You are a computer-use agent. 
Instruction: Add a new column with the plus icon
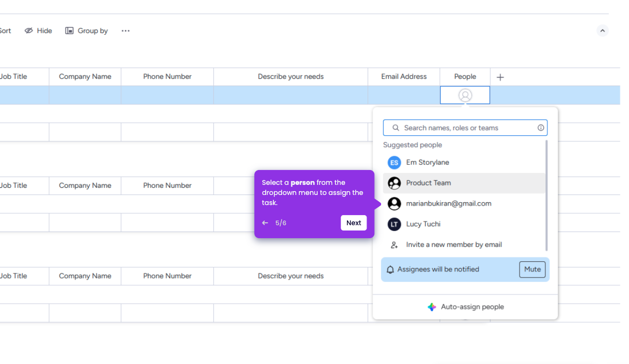pyautogui.click(x=500, y=77)
